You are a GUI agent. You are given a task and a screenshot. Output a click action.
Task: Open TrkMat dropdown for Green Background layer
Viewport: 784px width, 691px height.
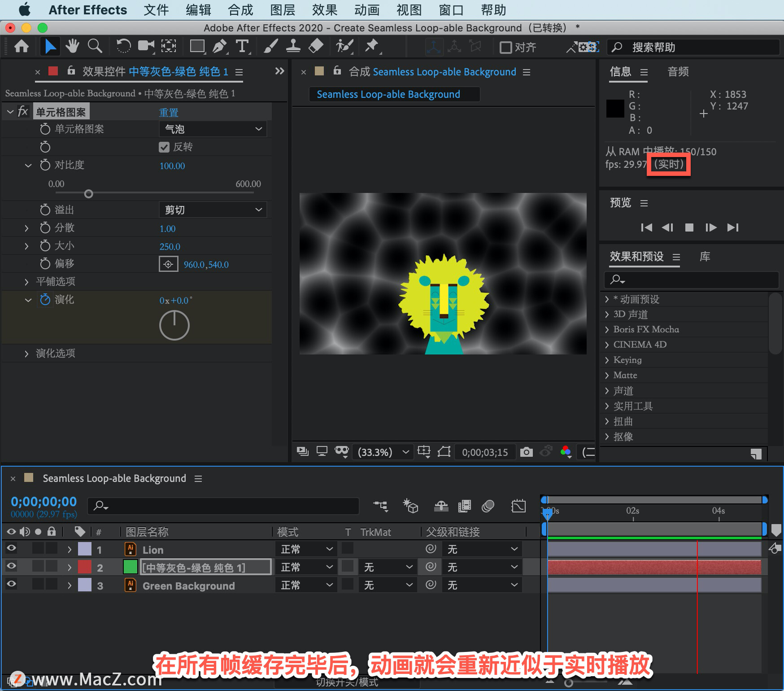click(x=388, y=585)
